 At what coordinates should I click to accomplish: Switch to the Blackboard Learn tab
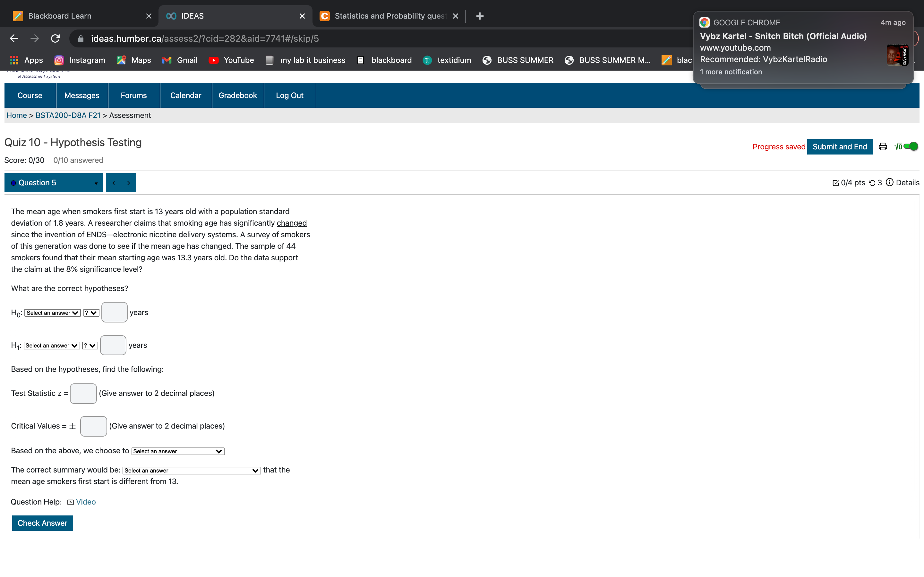coord(60,16)
